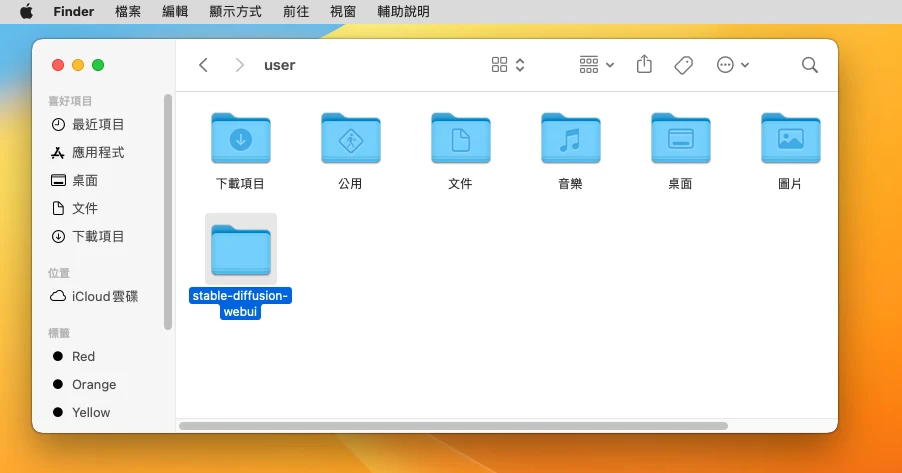Screen dimensions: 902x473
Task: Select the stable-diffusion-webui folder
Action: point(240,250)
